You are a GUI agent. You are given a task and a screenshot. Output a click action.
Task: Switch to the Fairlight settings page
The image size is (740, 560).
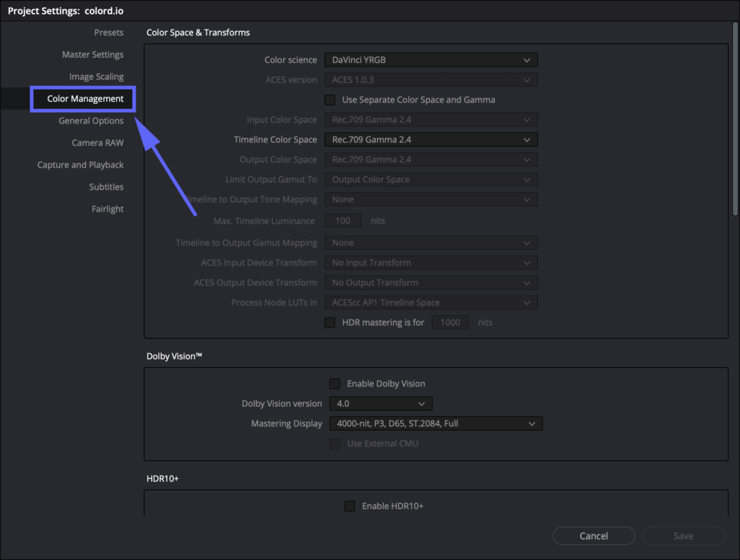[107, 209]
